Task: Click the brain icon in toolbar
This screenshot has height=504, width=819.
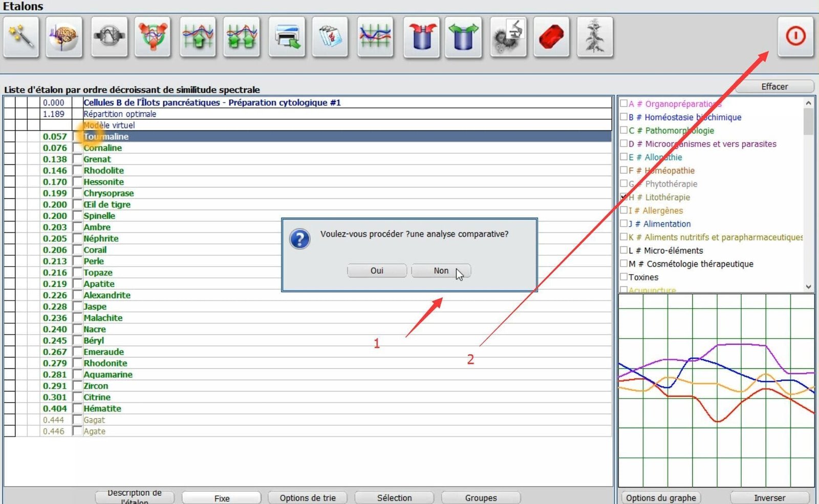Action: point(64,37)
